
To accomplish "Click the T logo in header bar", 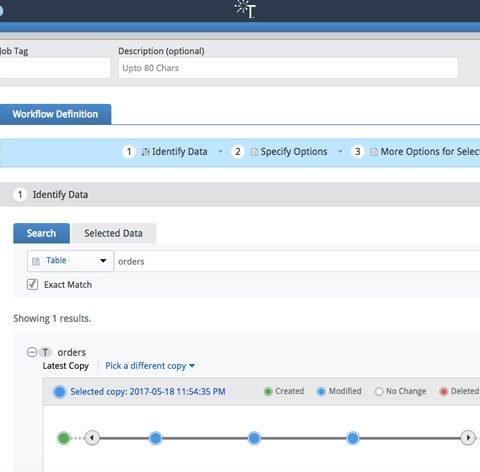I will (x=245, y=9).
